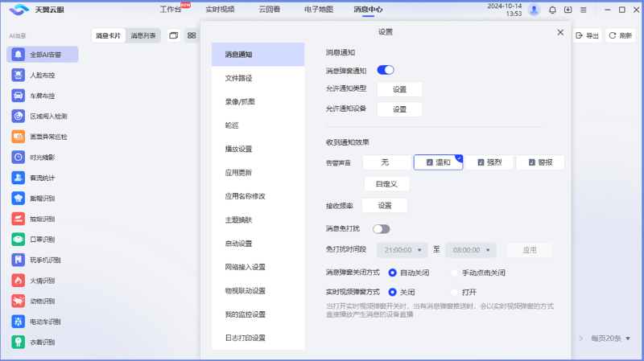Viewport: 644px width, 361px height.
Task: Open the 08:00:00 end time dropdown
Action: 470,250
